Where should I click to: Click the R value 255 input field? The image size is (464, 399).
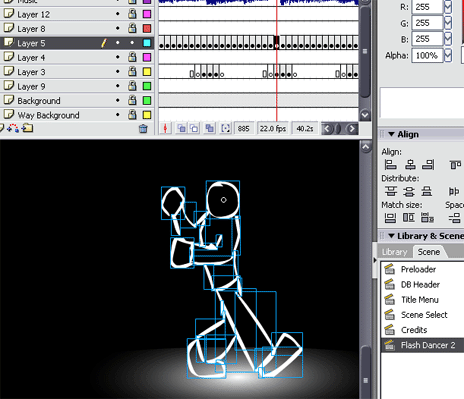(x=427, y=7)
